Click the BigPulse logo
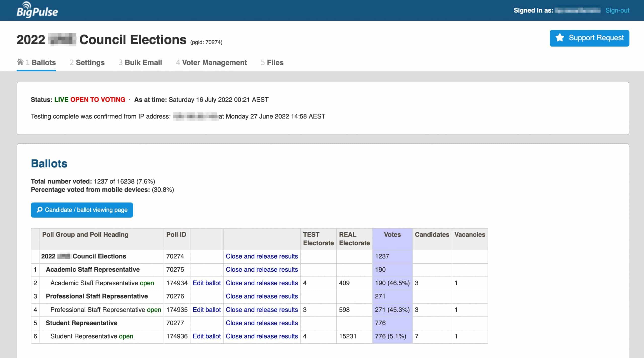The image size is (644, 358). pyautogui.click(x=37, y=10)
